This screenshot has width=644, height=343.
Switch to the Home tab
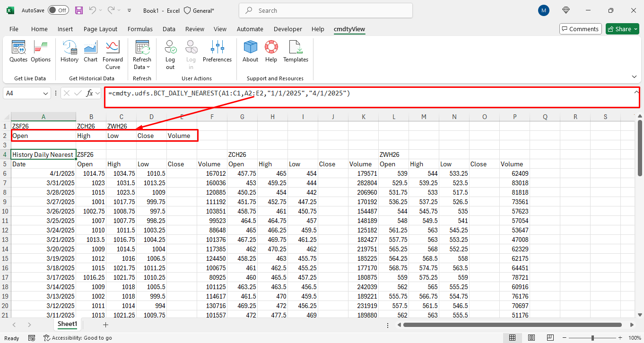pos(40,29)
